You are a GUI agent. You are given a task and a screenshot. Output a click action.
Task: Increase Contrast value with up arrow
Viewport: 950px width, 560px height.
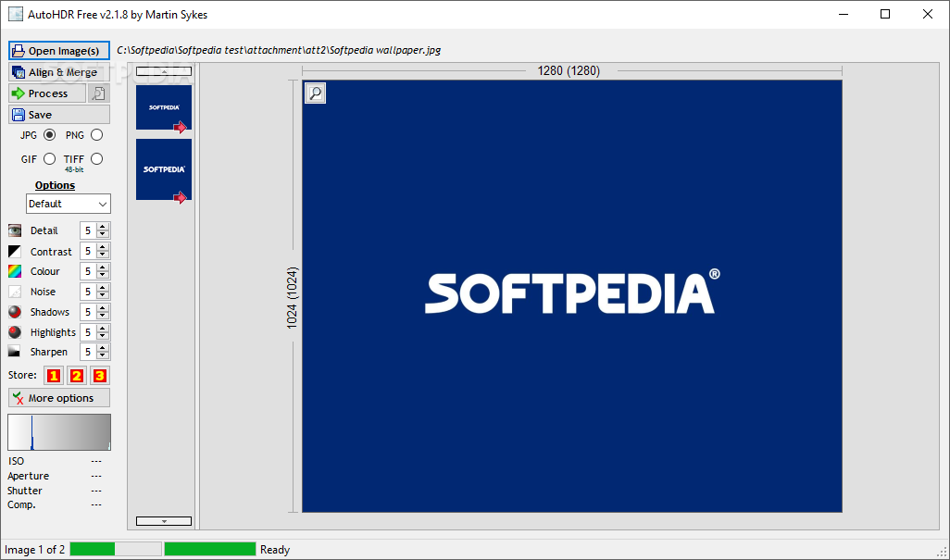point(103,247)
